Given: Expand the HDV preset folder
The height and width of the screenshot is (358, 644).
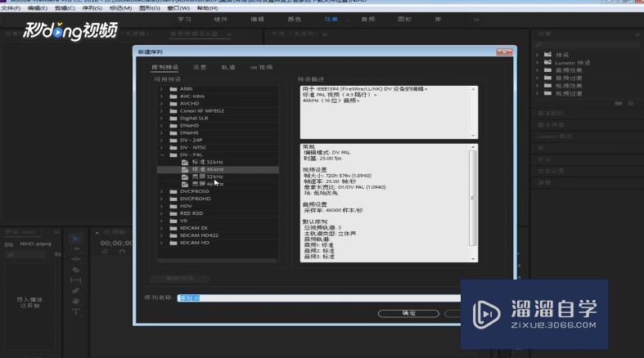Looking at the screenshot, I should [161, 206].
